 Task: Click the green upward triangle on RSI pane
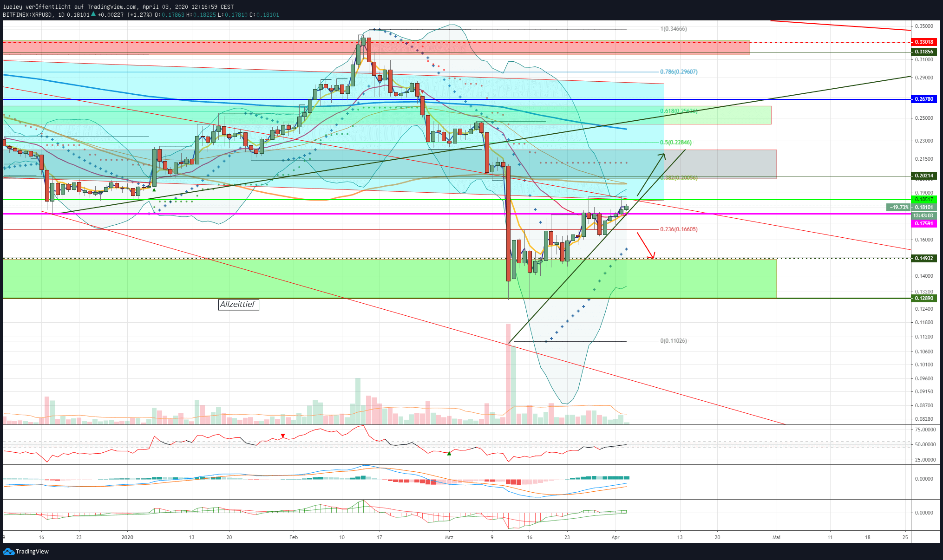449,453
